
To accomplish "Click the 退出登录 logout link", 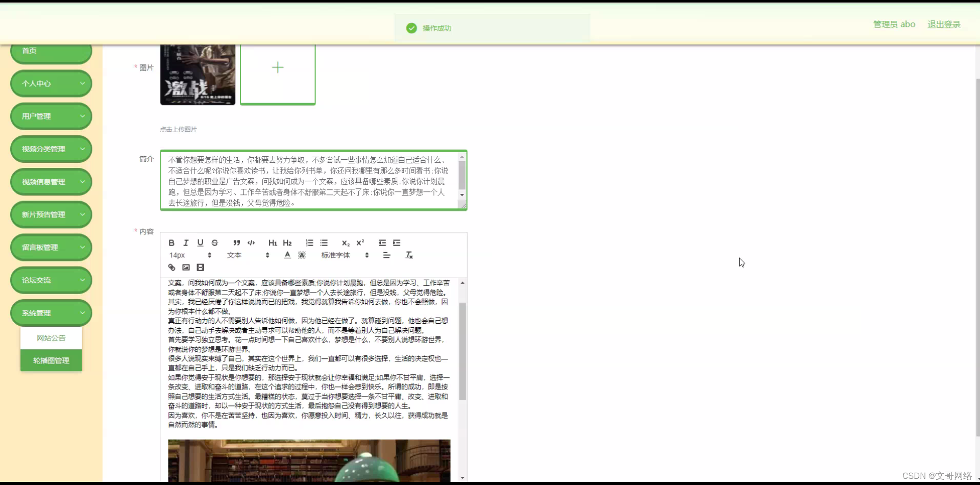I will 943,24.
